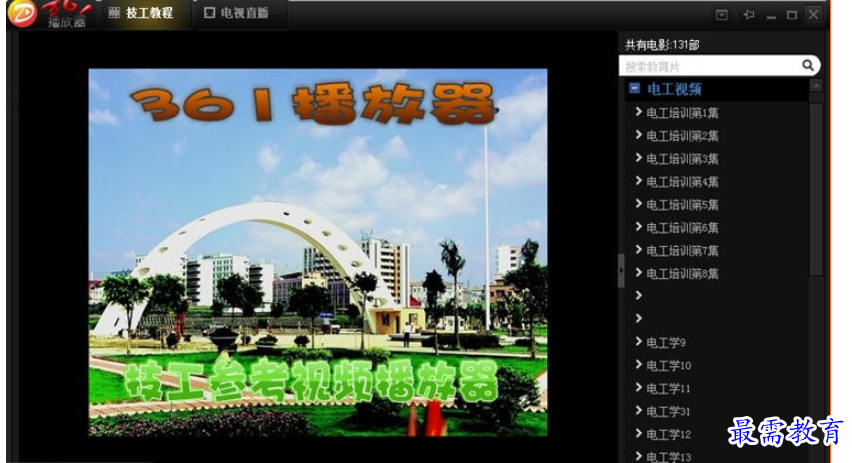
Task: Open the 电工学13 video
Action: point(668,457)
